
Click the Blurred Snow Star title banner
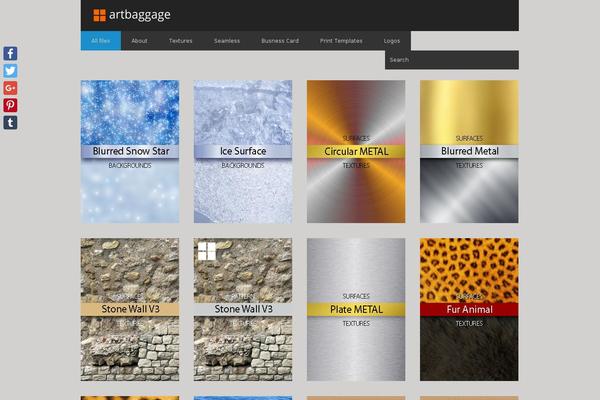pos(130,151)
